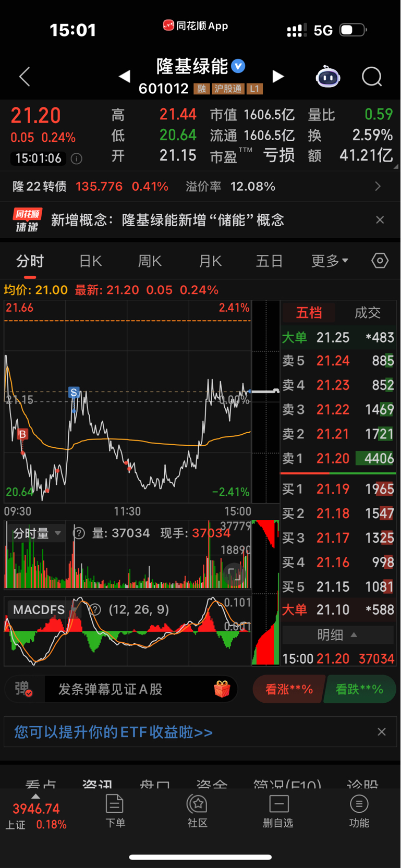Open the help icon next to MACDFS
Image resolution: width=401 pixels, height=868 pixels.
(94, 609)
